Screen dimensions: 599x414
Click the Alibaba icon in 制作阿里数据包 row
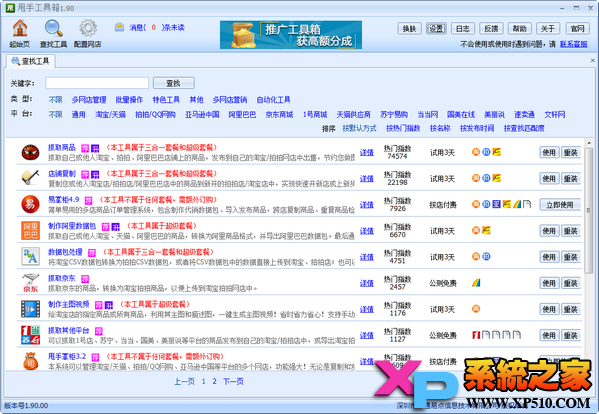tap(486, 230)
